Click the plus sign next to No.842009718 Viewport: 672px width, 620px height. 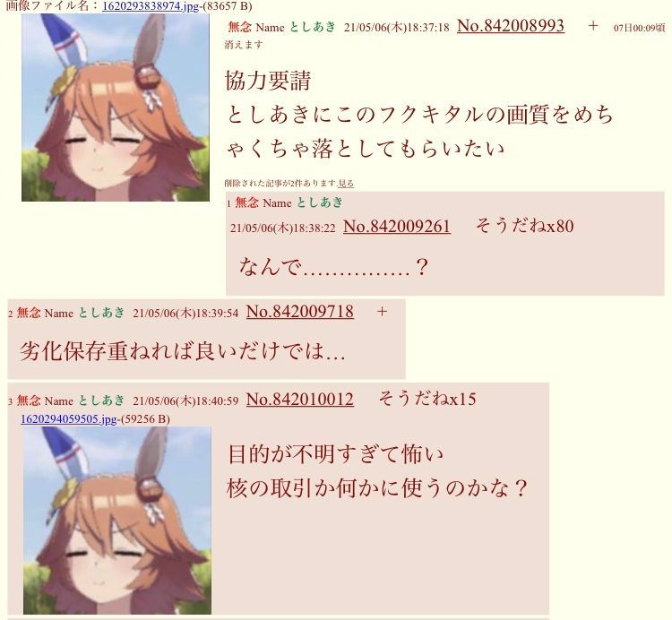[x=382, y=312]
